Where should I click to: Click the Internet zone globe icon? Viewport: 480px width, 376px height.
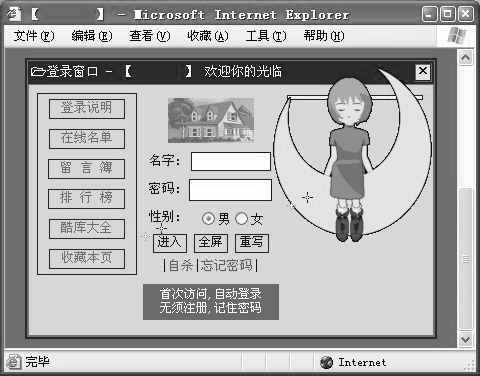coord(326,362)
